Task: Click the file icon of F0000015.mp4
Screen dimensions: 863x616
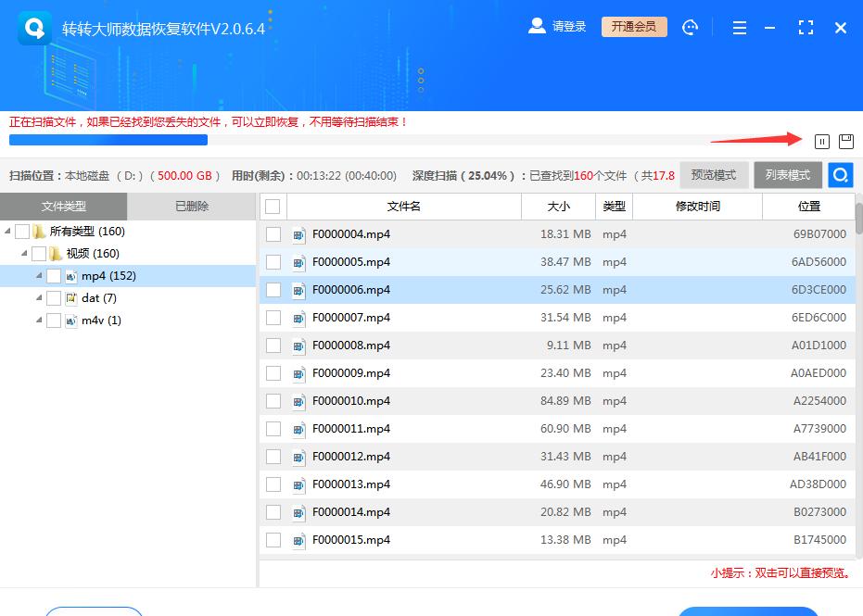Action: [298, 540]
